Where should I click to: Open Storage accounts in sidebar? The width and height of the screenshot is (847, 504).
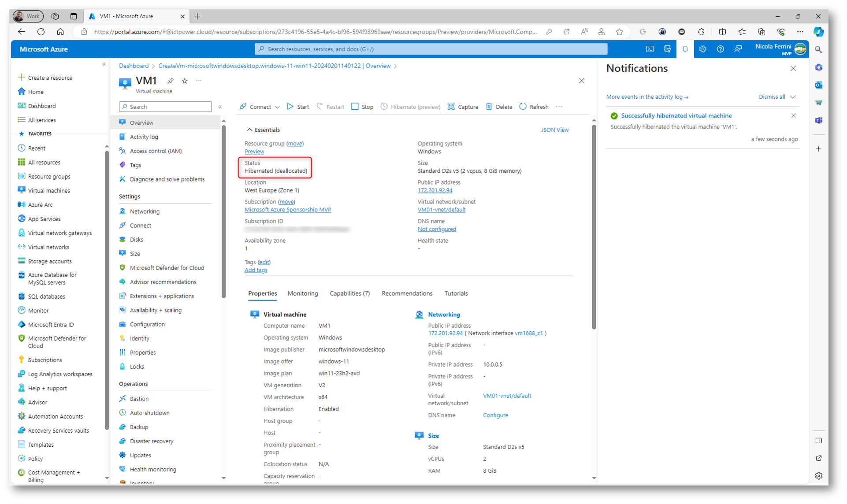tap(49, 261)
